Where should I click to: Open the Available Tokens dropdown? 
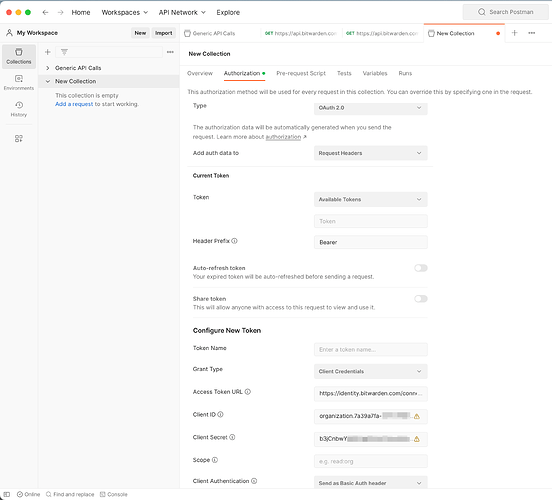pyautogui.click(x=371, y=199)
